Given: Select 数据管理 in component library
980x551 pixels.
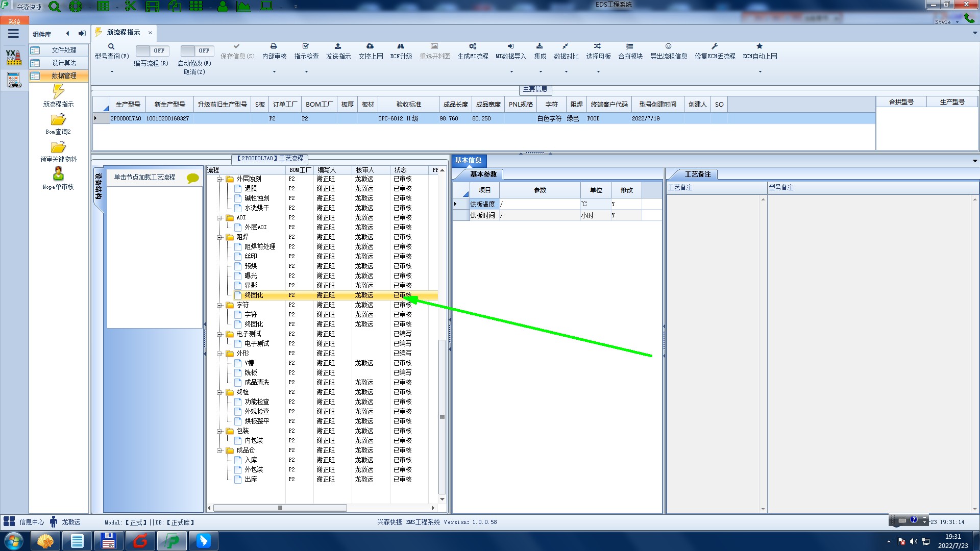Looking at the screenshot, I should (59, 76).
